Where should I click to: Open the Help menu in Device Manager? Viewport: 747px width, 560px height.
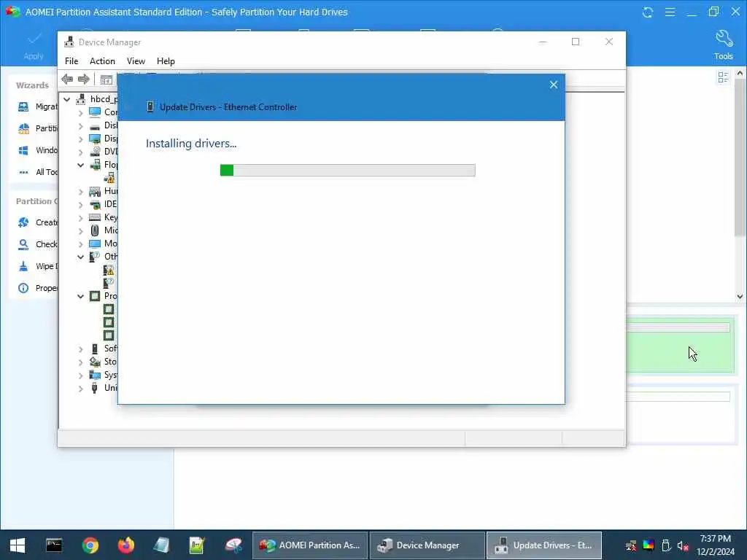[x=166, y=61]
